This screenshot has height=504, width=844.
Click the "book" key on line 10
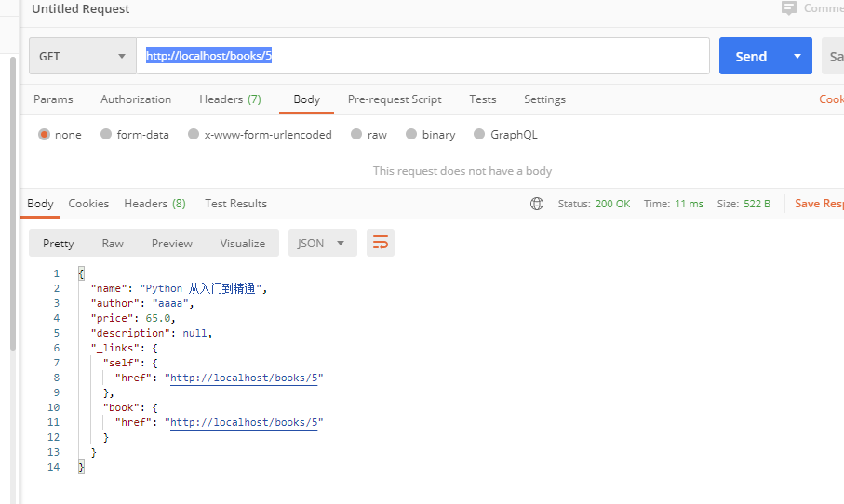[121, 407]
